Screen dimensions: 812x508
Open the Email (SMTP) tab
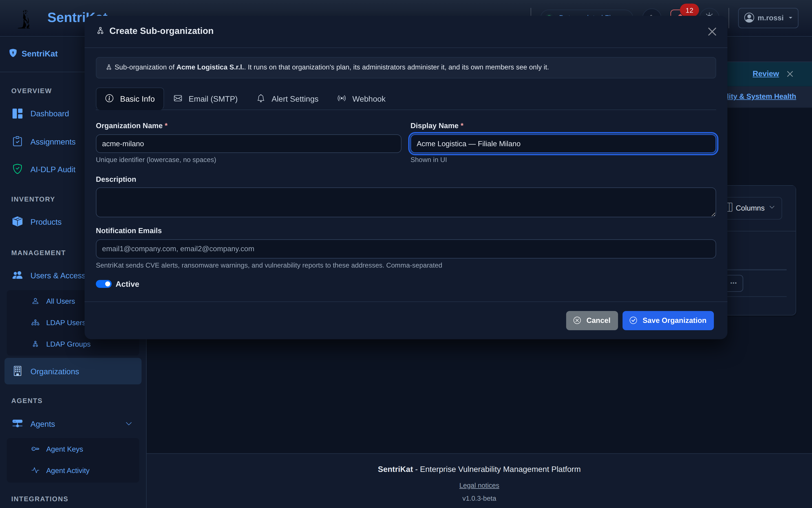(x=205, y=99)
